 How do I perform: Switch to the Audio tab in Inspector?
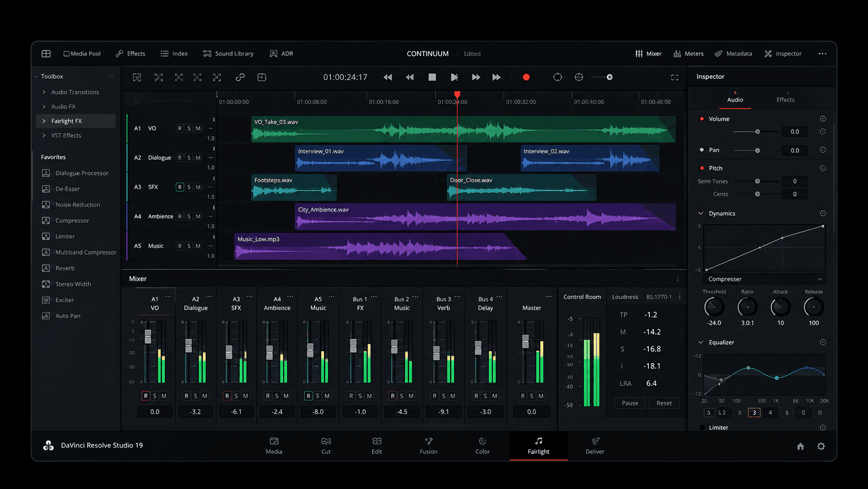pos(735,100)
